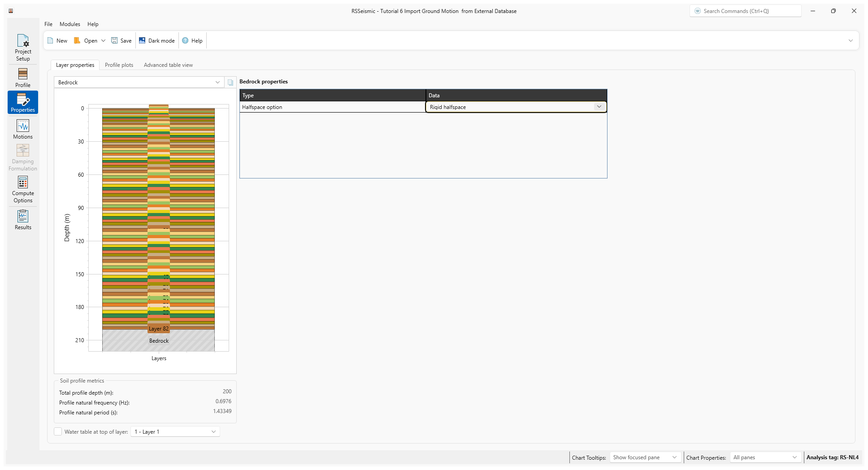Screen dimensions: 868x470
Task: Select the Profile sidebar icon
Action: pyautogui.click(x=23, y=78)
